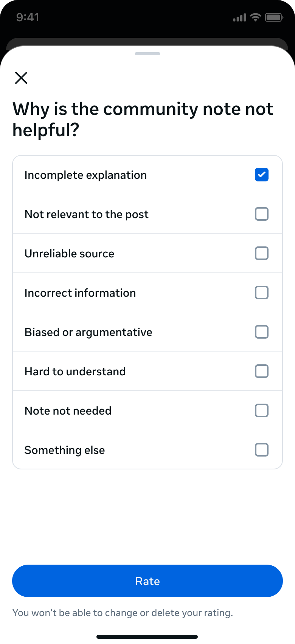This screenshot has width=295, height=644.
Task: Check the Note not needed box
Action: click(x=262, y=411)
